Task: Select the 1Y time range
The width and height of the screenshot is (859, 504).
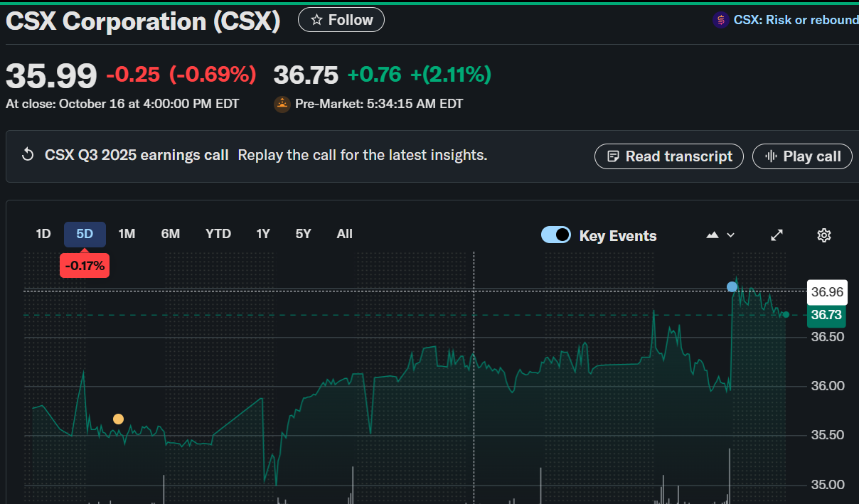Action: pyautogui.click(x=263, y=234)
